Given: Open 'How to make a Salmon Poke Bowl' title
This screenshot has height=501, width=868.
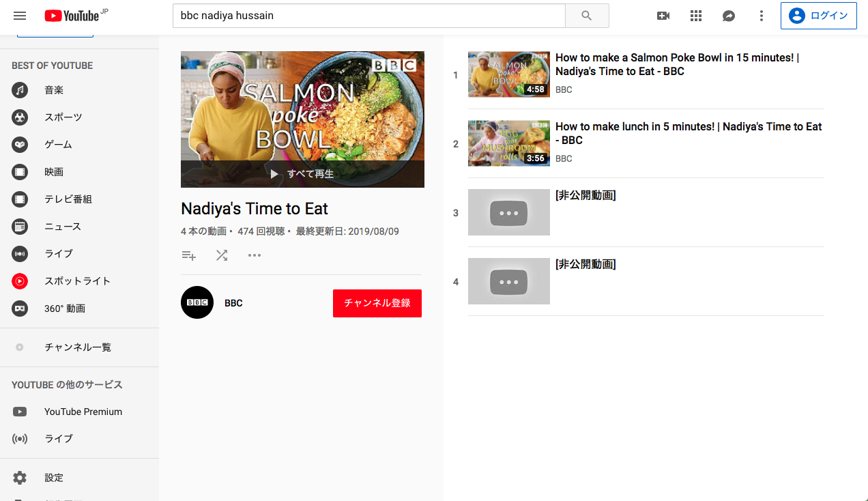Looking at the screenshot, I should (x=677, y=64).
